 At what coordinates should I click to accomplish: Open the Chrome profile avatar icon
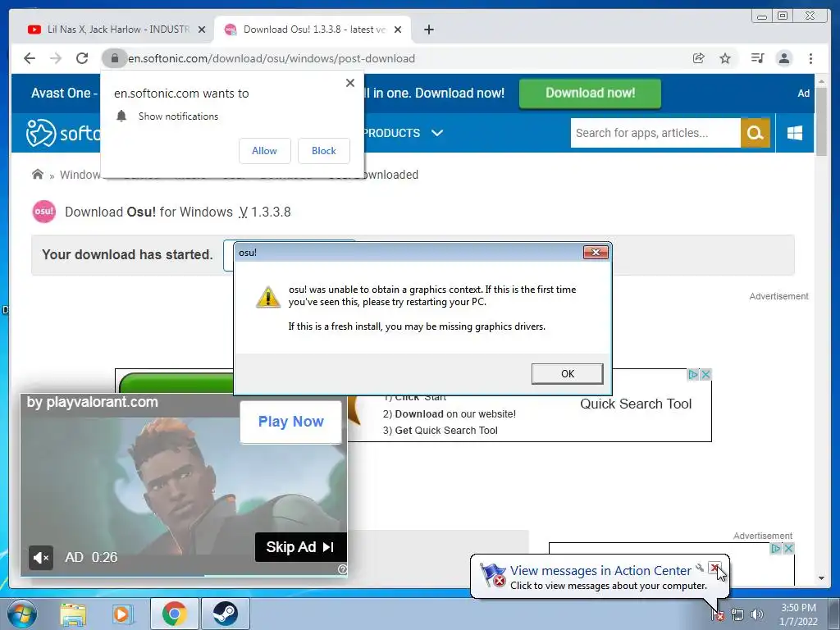coord(783,58)
